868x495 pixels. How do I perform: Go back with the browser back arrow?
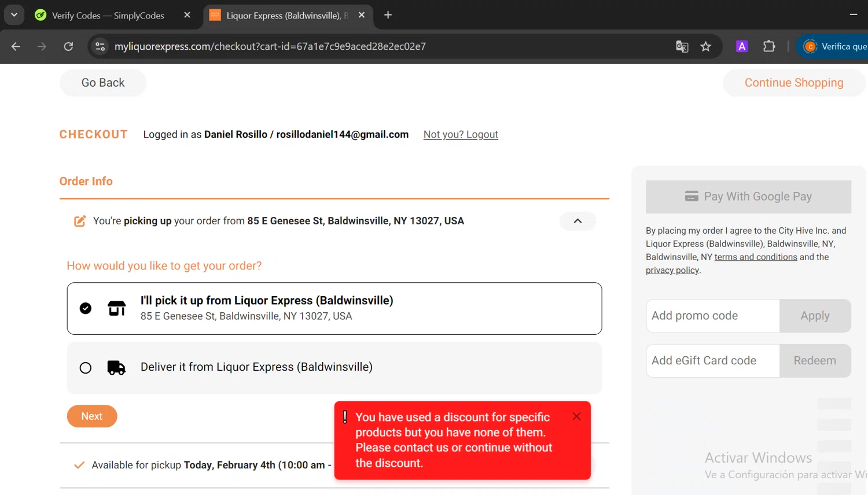tap(16, 46)
